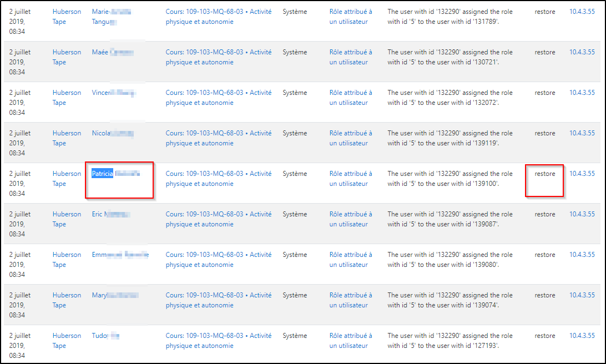Select the description mentioning user id '139074'

pyautogui.click(x=450, y=300)
